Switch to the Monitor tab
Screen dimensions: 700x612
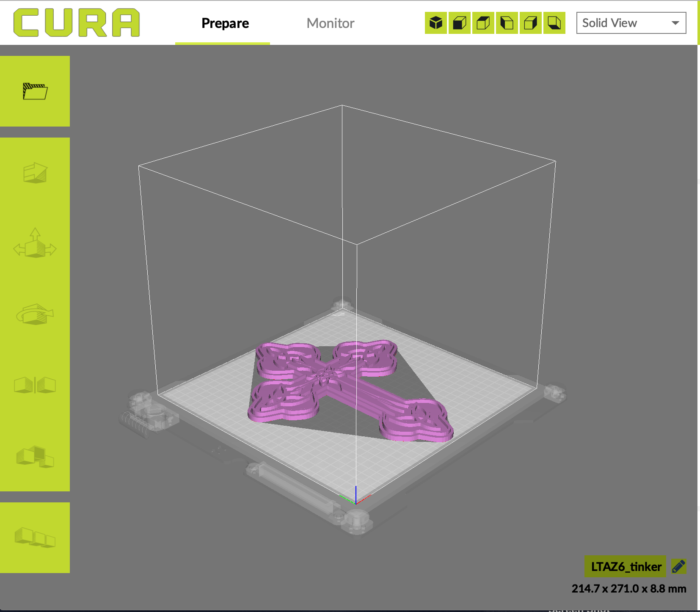(x=331, y=23)
